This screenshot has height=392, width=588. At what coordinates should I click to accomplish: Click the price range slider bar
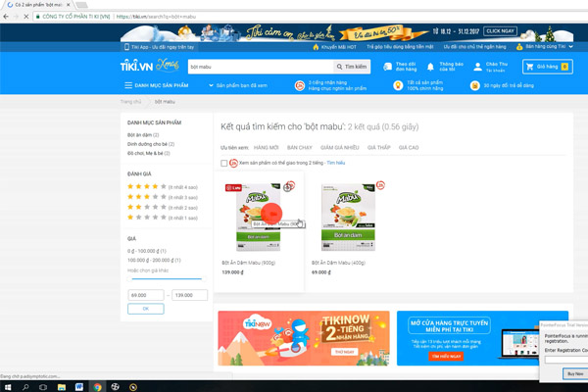167,278
